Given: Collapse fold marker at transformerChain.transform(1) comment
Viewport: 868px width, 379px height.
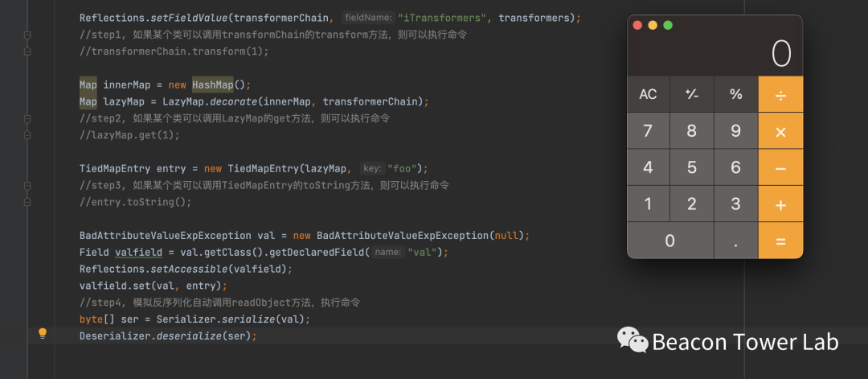Looking at the screenshot, I should point(27,51).
